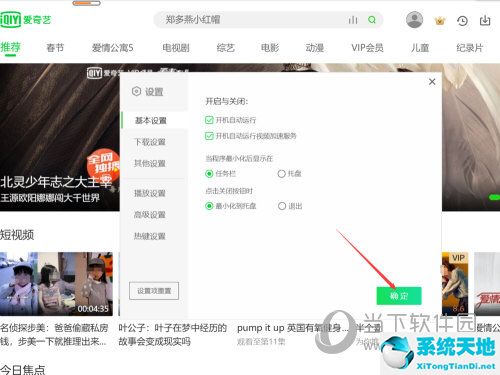Image resolution: width=500 pixels, height=375 pixels.
Task: Toggle 开机自动运行 checkbox
Action: (209, 120)
